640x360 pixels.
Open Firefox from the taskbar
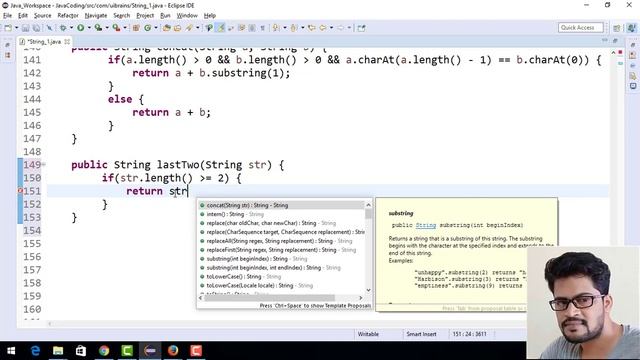pyautogui.click(x=173, y=351)
